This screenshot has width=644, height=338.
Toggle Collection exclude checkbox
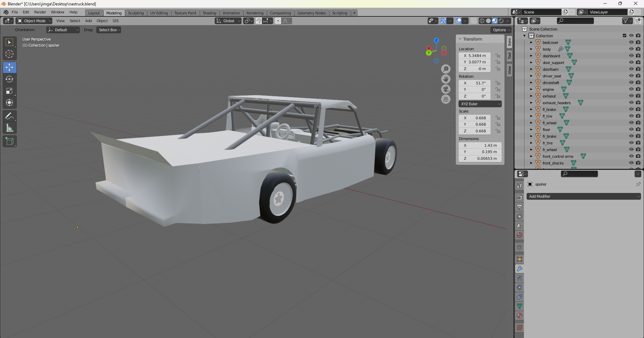[625, 36]
